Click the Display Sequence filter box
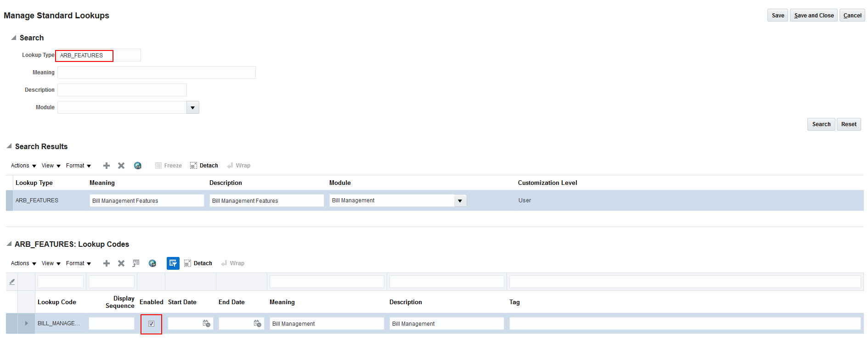This screenshot has width=868, height=345. coord(112,282)
